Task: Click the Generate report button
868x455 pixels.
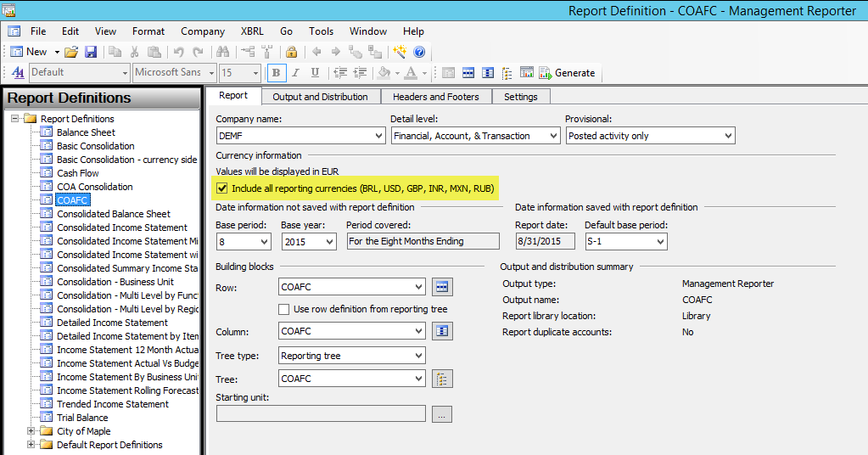Action: (568, 73)
